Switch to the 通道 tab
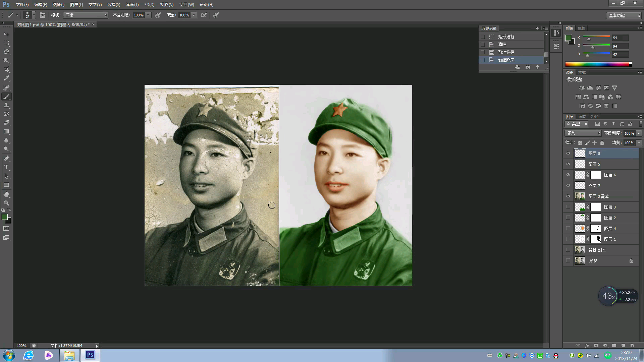This screenshot has width=644, height=362. (x=582, y=117)
